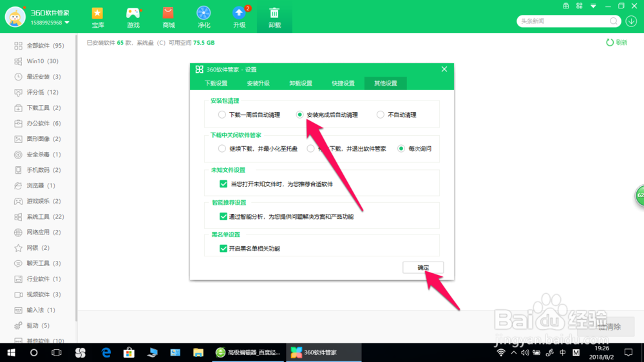The width and height of the screenshot is (644, 362).
Task: Open the 商城 shopping bag icon
Action: pos(168,14)
